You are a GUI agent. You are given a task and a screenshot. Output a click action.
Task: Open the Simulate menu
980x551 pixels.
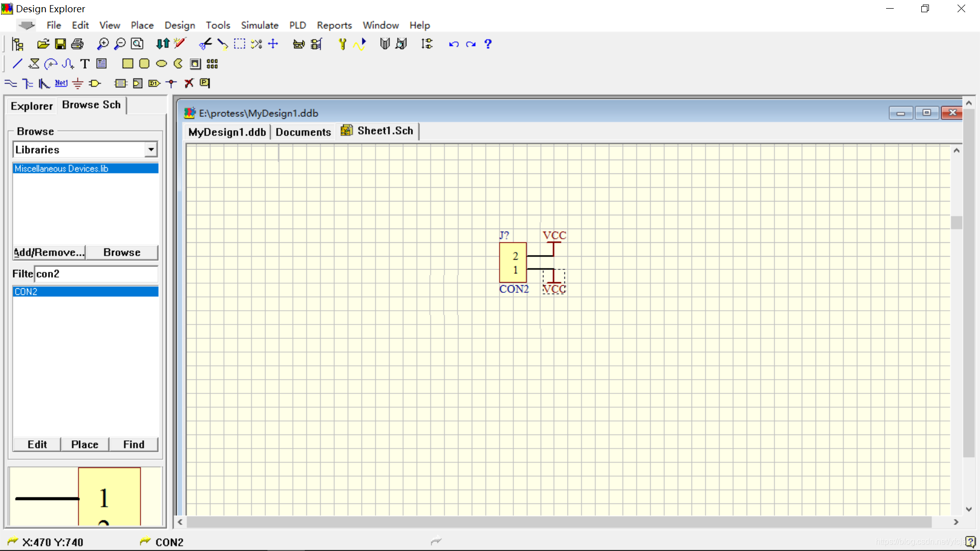[259, 25]
